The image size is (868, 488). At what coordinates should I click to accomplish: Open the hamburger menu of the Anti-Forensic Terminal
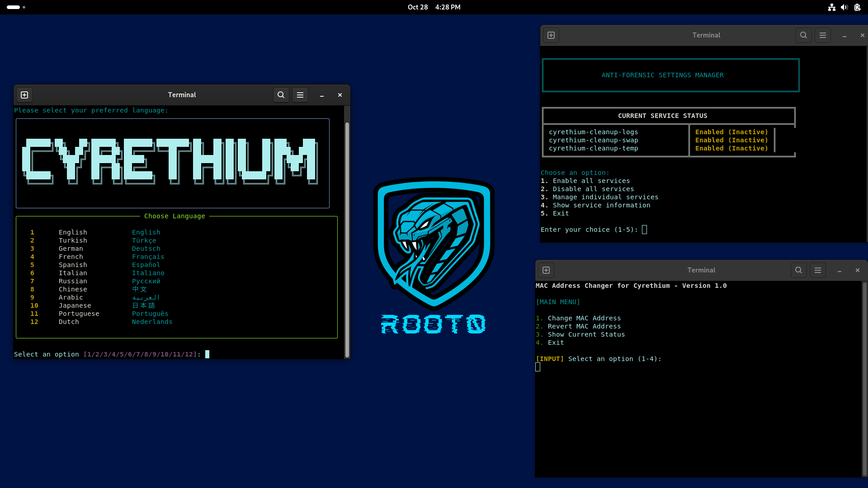[822, 35]
